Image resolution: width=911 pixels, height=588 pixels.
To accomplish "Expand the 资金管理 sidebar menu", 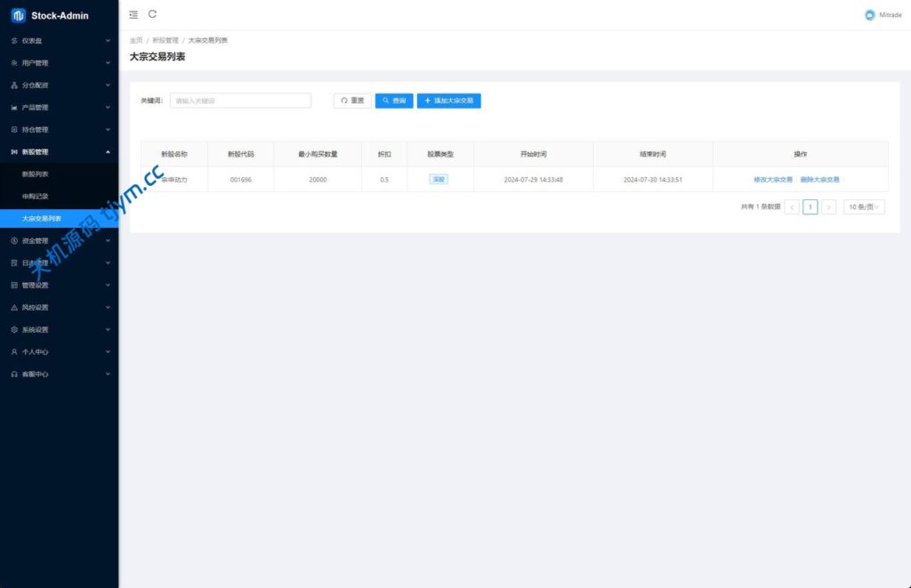I will (x=59, y=241).
